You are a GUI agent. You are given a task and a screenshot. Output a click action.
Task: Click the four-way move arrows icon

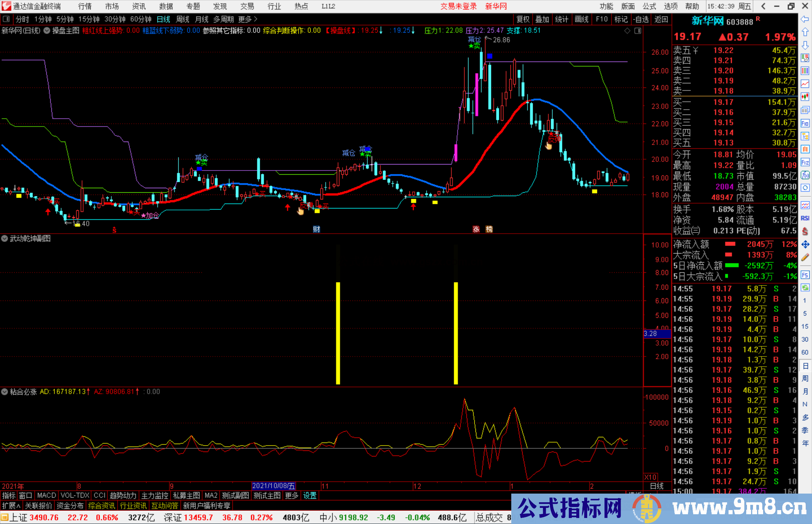(805, 245)
